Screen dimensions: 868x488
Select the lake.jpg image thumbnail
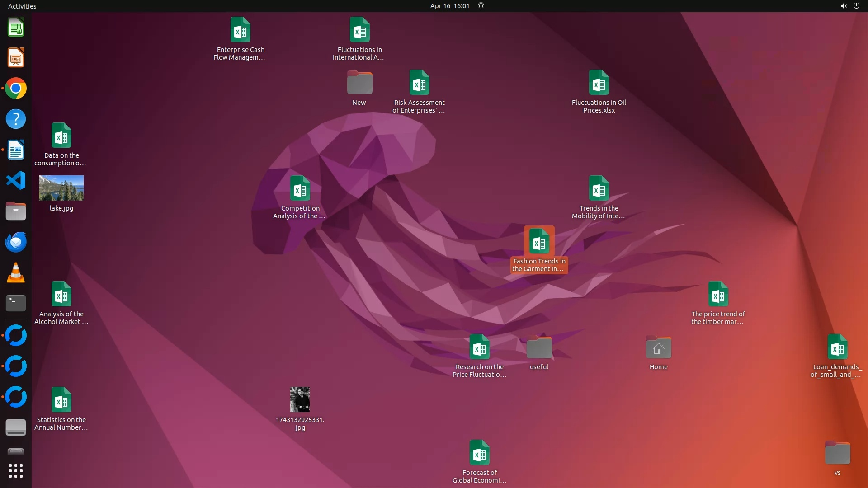(x=61, y=188)
